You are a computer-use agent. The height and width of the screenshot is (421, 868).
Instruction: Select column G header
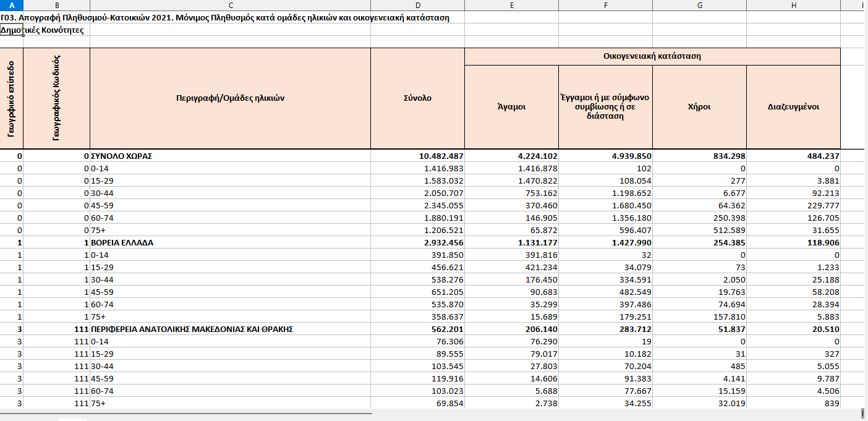[699, 6]
